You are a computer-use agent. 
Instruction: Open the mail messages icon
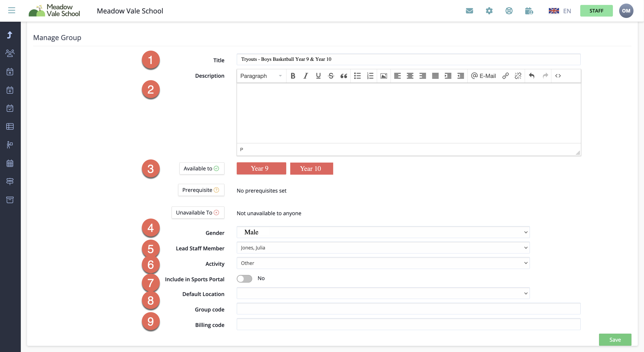[469, 11]
